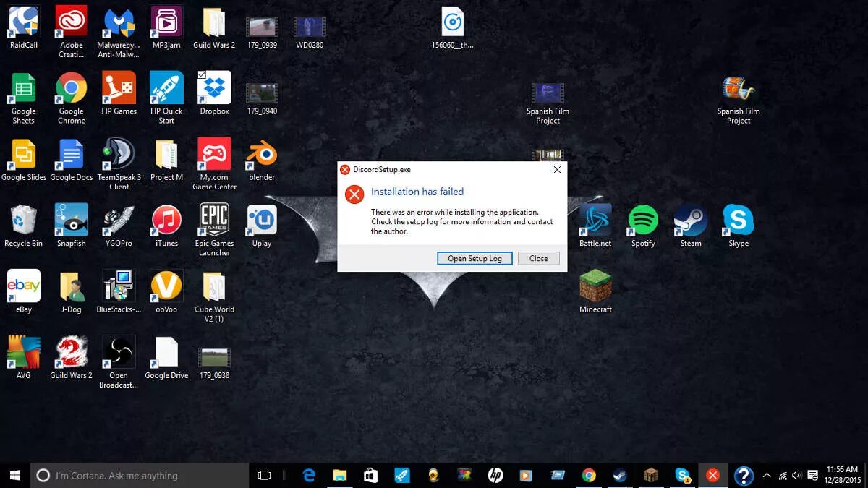Open Google Chrome from the taskbar
Image resolution: width=868 pixels, height=488 pixels.
tap(589, 475)
